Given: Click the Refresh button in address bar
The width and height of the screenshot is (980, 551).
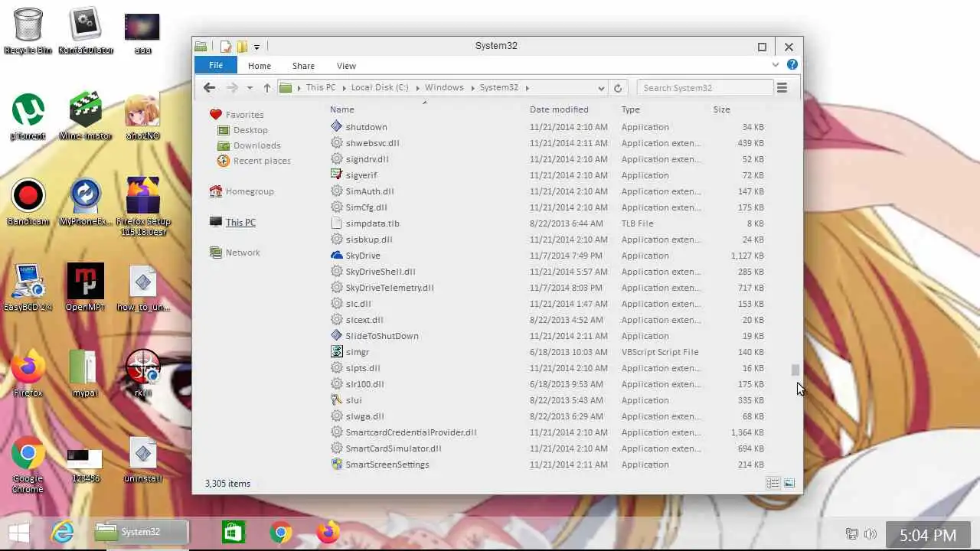Looking at the screenshot, I should click(x=618, y=88).
